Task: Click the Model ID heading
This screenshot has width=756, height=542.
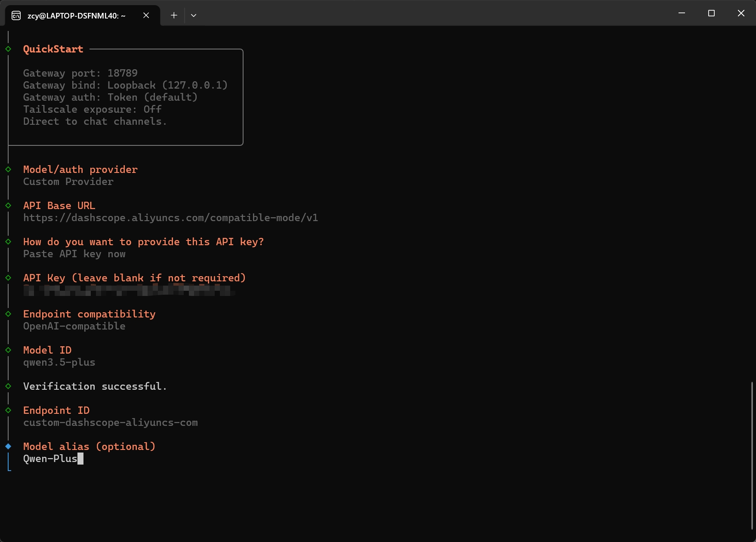Action: click(47, 350)
